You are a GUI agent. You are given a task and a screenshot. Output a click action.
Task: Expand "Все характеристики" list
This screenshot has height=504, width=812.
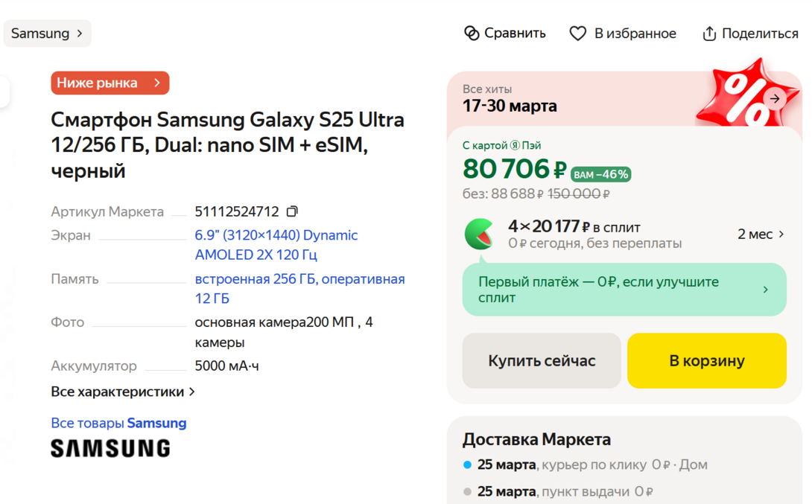coord(123,392)
